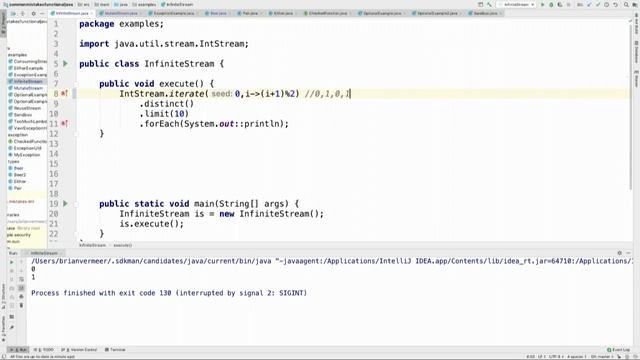
Task: Show VCS history clock icon
Action: point(607,4)
